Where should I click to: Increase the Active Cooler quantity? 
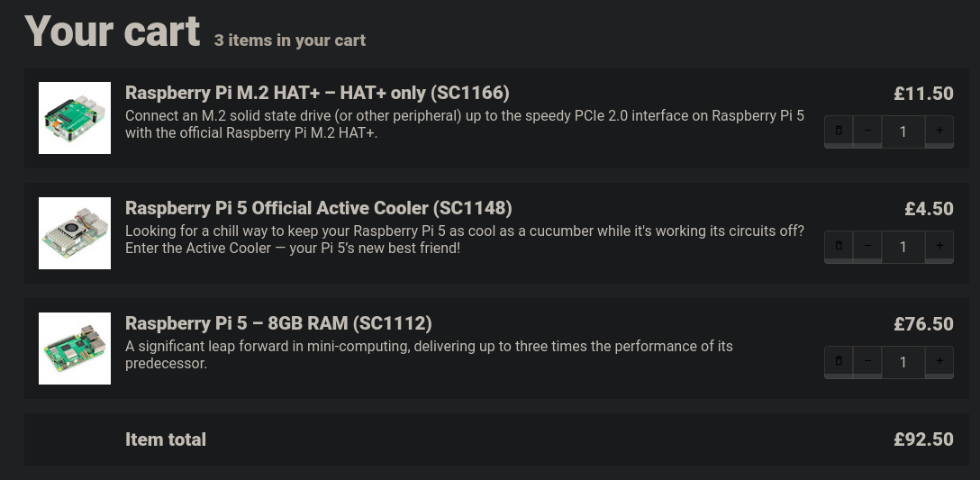(x=939, y=246)
